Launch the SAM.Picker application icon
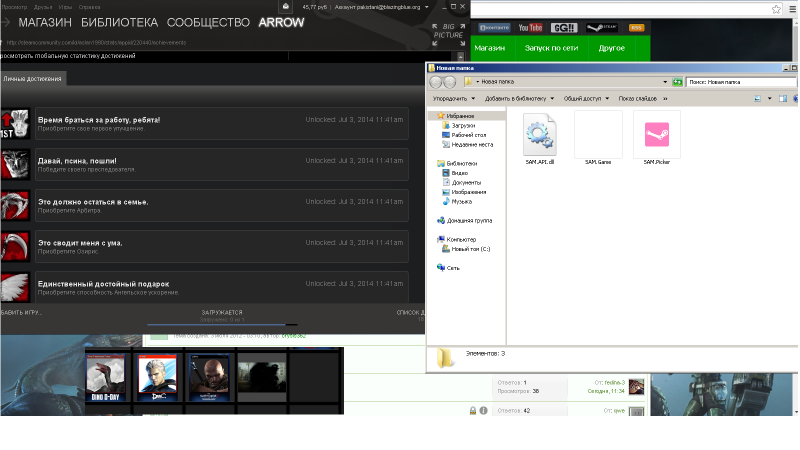The height and width of the screenshot is (450, 800). [x=657, y=135]
